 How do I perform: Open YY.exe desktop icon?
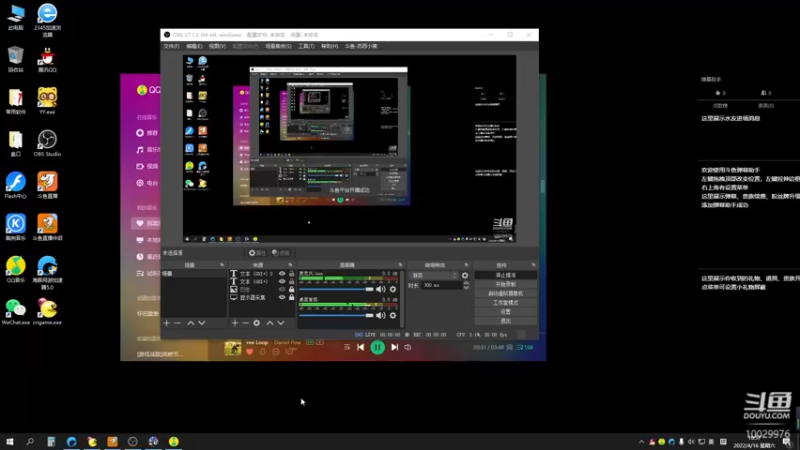(x=47, y=101)
